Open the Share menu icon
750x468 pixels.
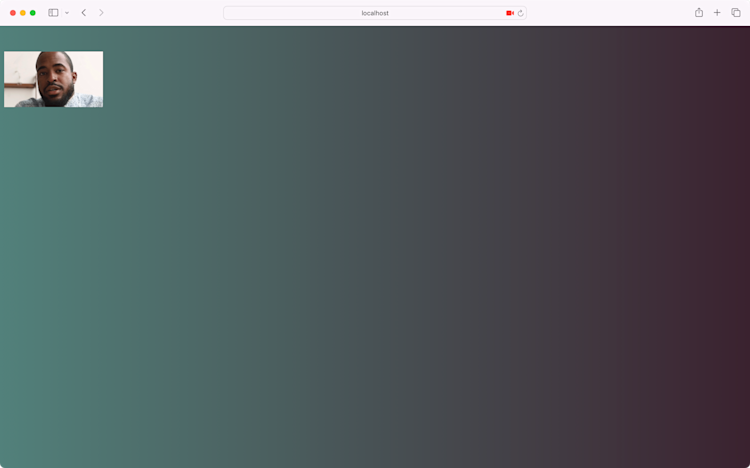click(699, 12)
